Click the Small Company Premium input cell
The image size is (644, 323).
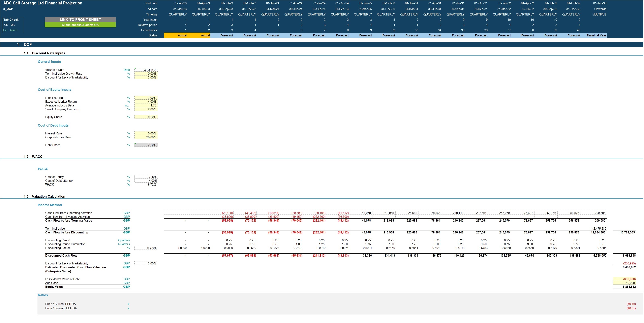(146, 109)
